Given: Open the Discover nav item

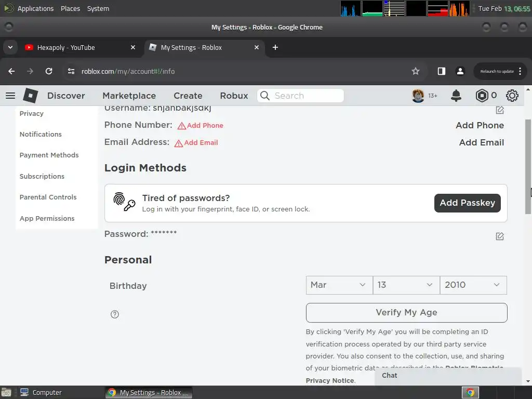Looking at the screenshot, I should tap(66, 96).
